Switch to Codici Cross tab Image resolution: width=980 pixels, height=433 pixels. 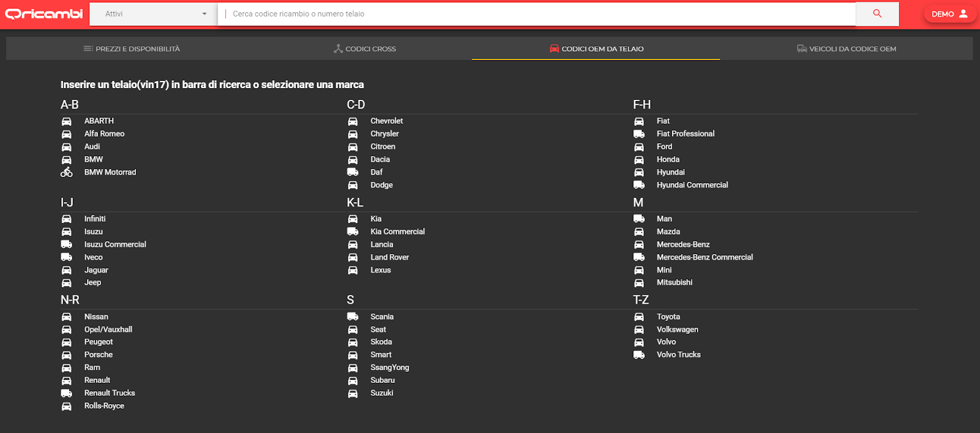(365, 49)
